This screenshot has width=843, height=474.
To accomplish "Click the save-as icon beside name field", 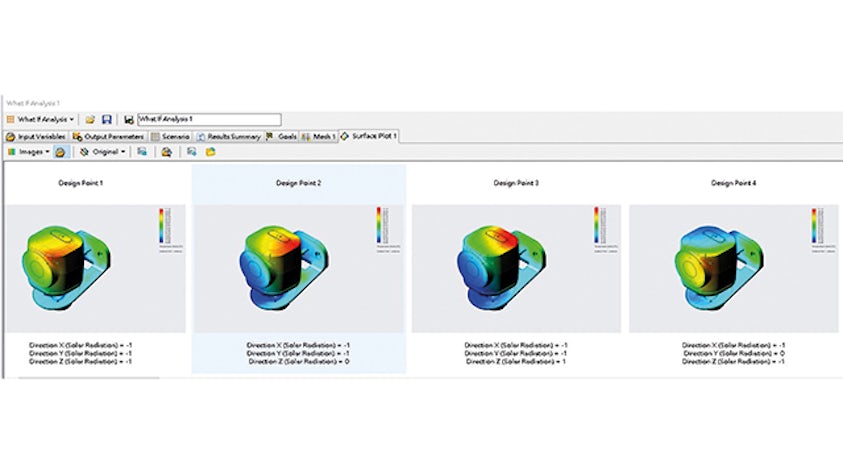I will pos(129,119).
